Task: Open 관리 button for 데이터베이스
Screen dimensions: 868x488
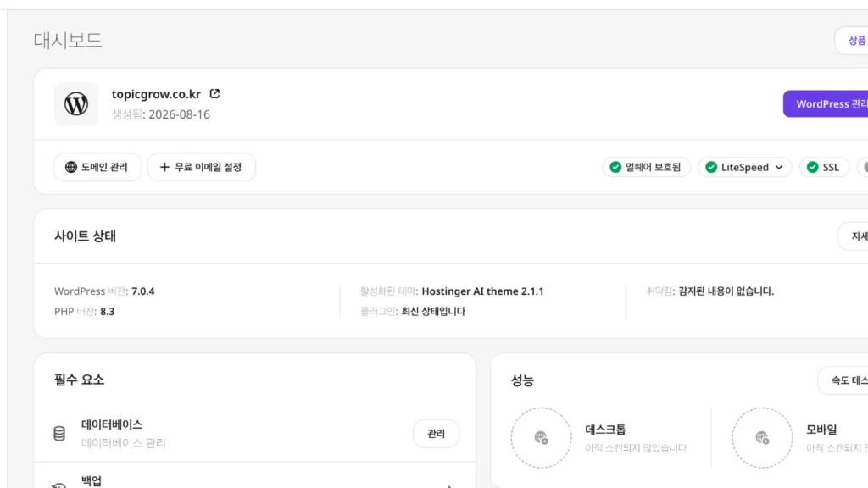Action: coord(437,433)
